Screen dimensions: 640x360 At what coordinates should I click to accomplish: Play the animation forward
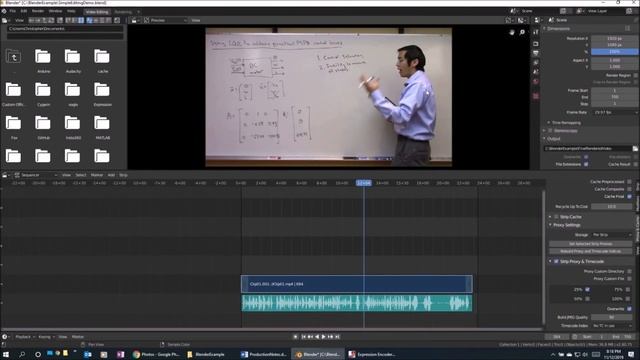324,337
